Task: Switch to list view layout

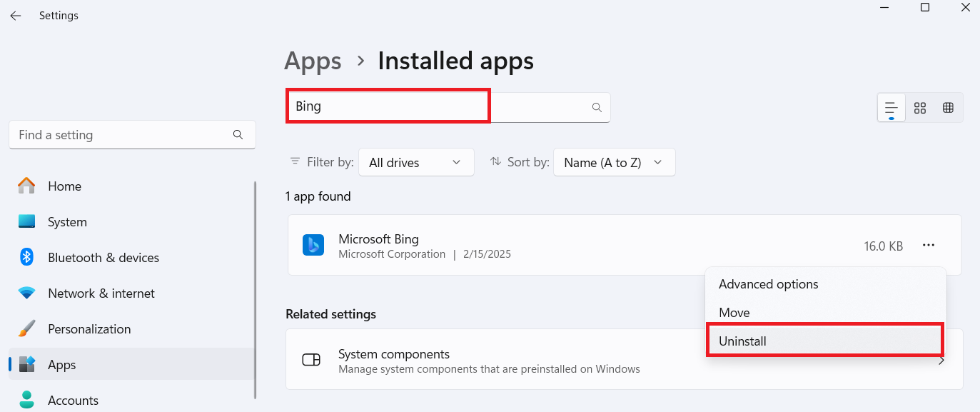Action: pyautogui.click(x=891, y=108)
